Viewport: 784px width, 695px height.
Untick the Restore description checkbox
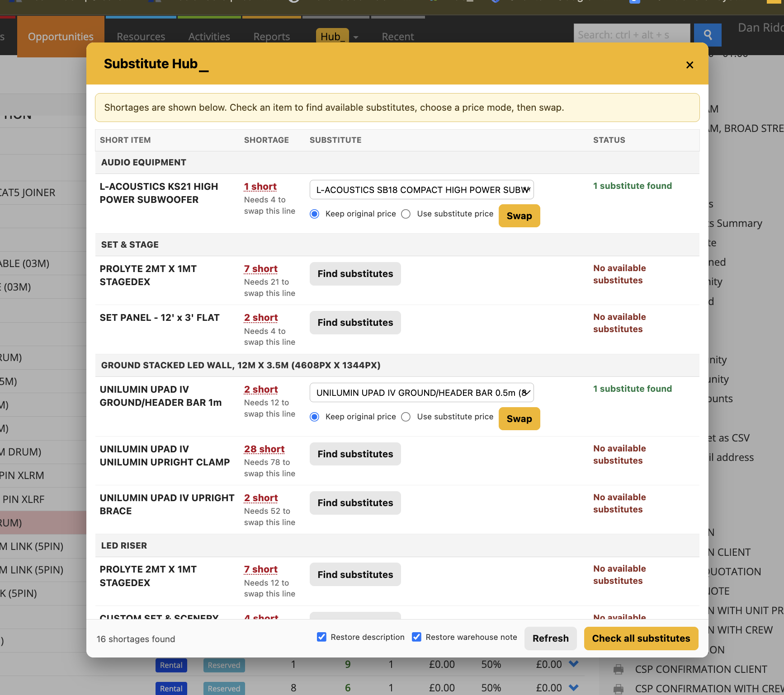point(321,637)
